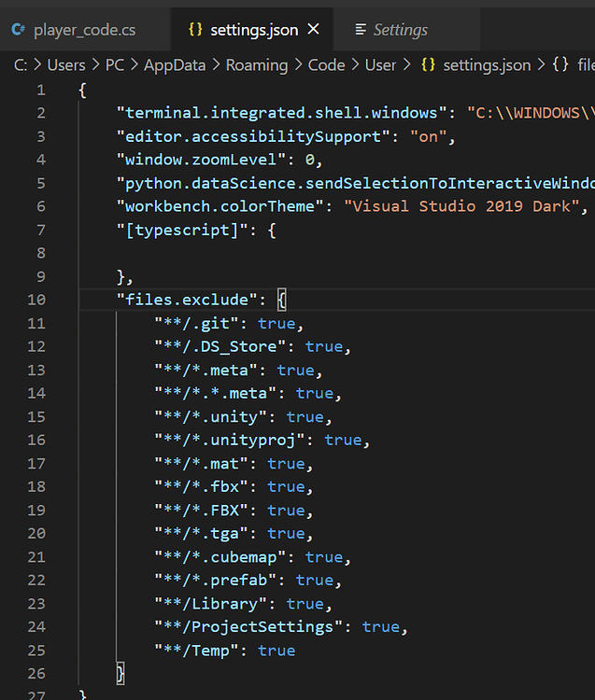The image size is (595, 700).
Task: Click the "Visual Studio 2019 Dark" value
Action: point(461,206)
